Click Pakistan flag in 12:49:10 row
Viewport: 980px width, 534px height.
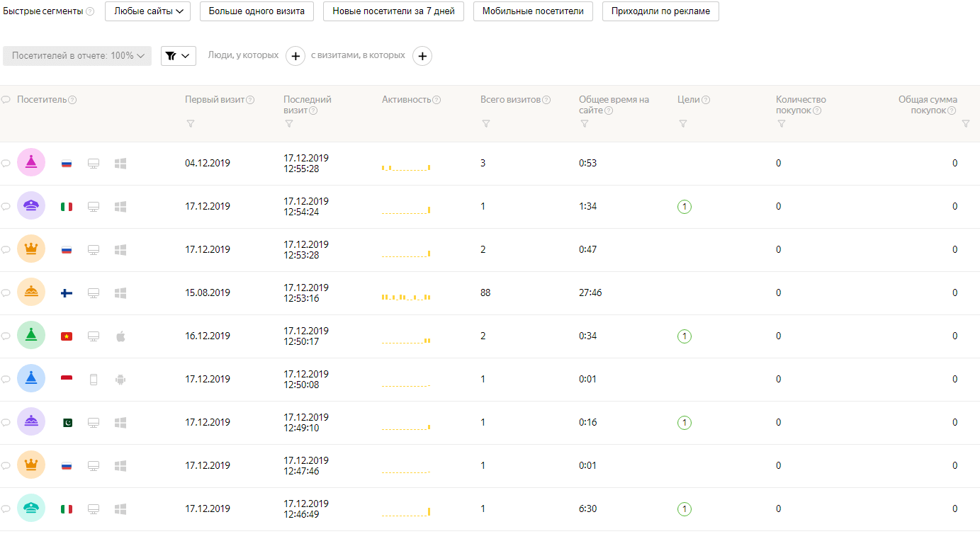(67, 423)
